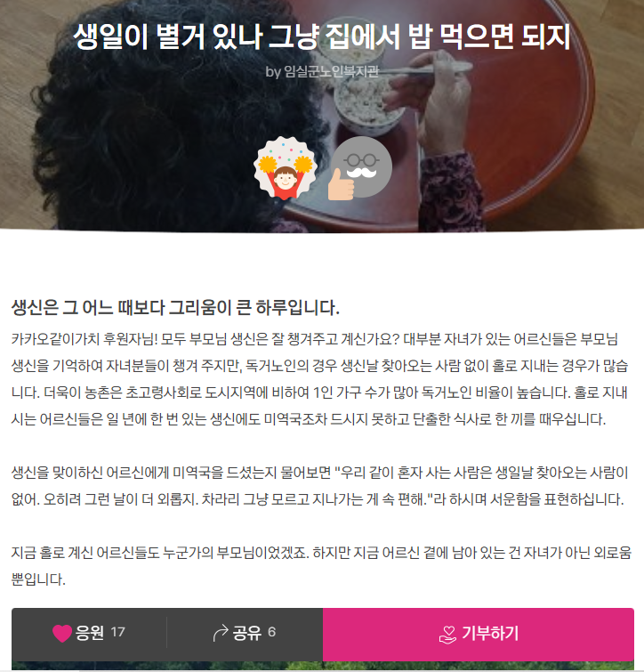The width and height of the screenshot is (644, 672).
Task: Click the subheading 생신은 그 어느 때보다
Action: (175, 308)
